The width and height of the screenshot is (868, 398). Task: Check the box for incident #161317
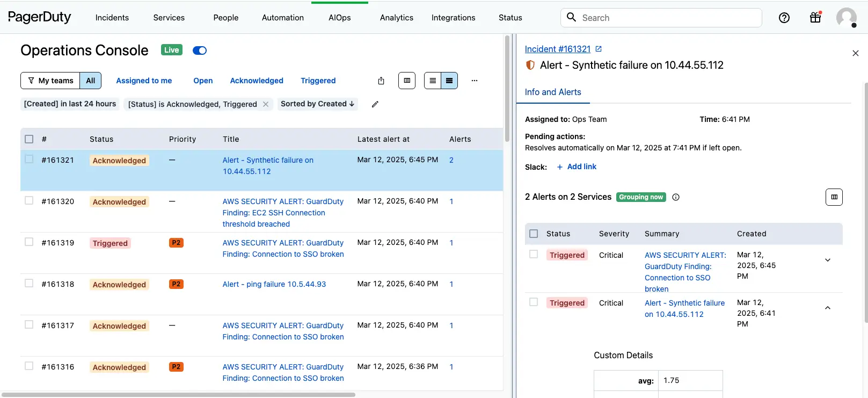[29, 324]
